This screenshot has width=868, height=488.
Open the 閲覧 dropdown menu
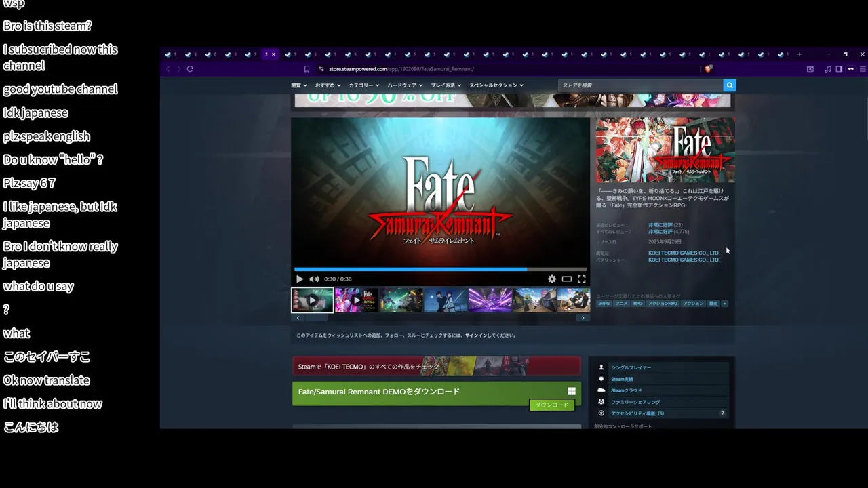click(299, 85)
